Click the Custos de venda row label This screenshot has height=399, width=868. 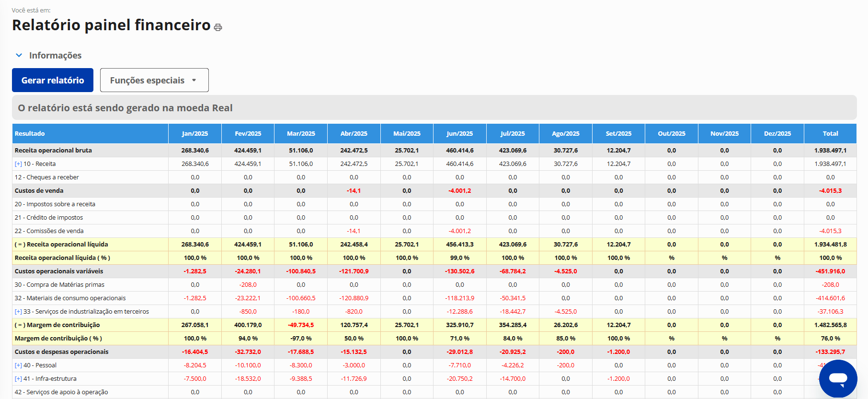pyautogui.click(x=39, y=191)
